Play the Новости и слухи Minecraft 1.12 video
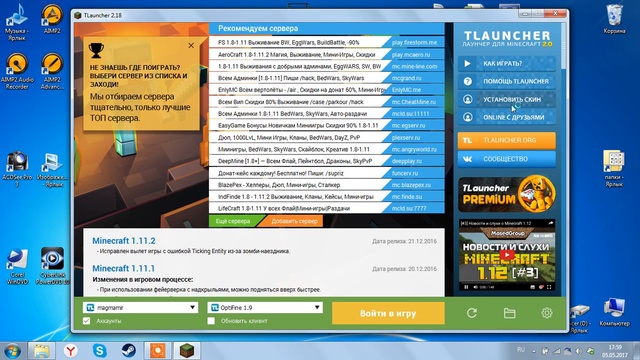640x360 pixels. (x=507, y=255)
